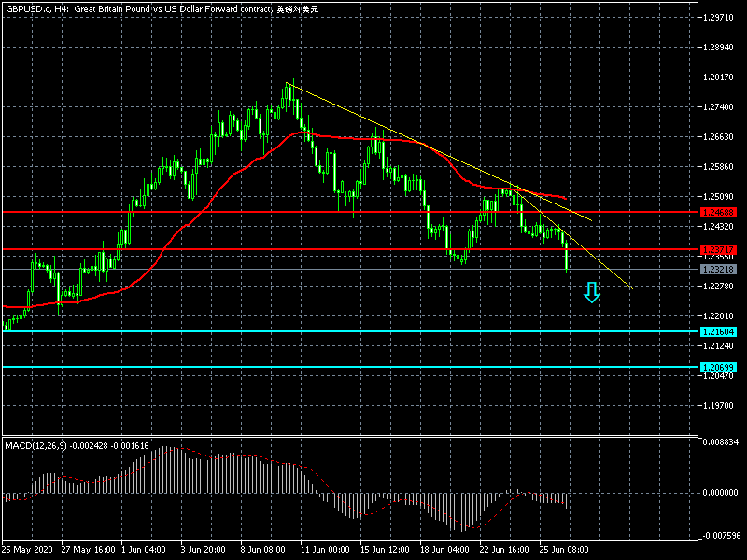Click the 1.22780 price axis value
Screen dimensions: 747x560
click(718, 287)
